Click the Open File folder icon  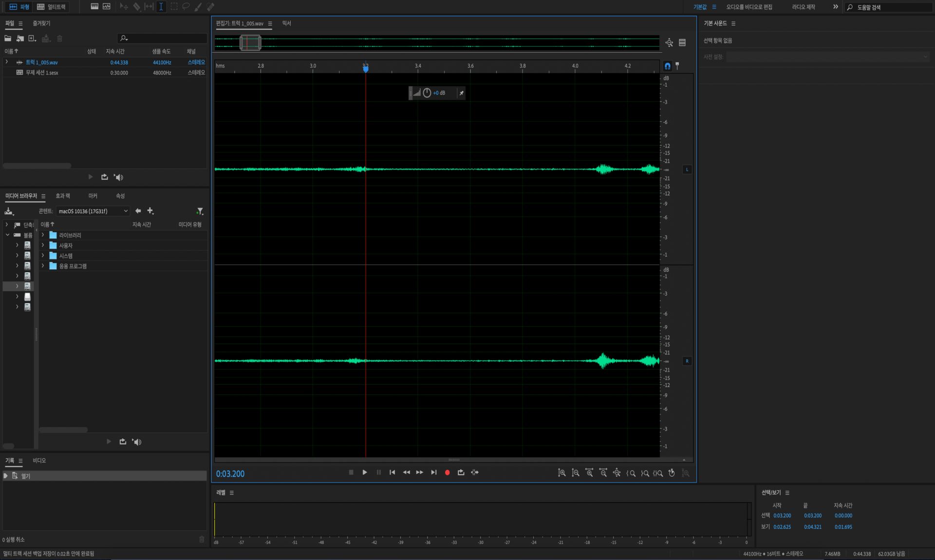click(8, 38)
